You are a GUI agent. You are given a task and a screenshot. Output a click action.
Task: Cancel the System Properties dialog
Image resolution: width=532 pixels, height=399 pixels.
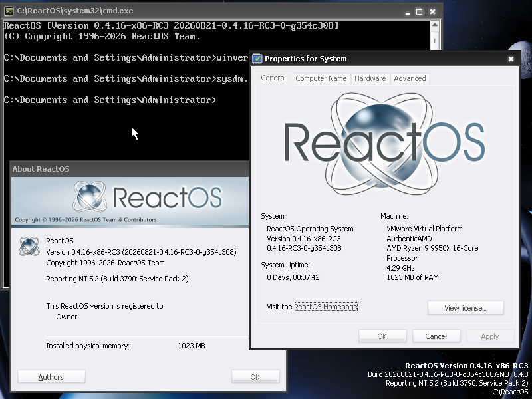point(436,336)
